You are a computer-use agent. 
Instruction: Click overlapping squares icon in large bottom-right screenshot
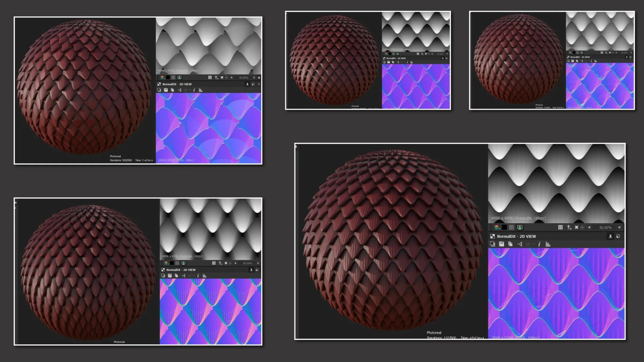[493, 244]
